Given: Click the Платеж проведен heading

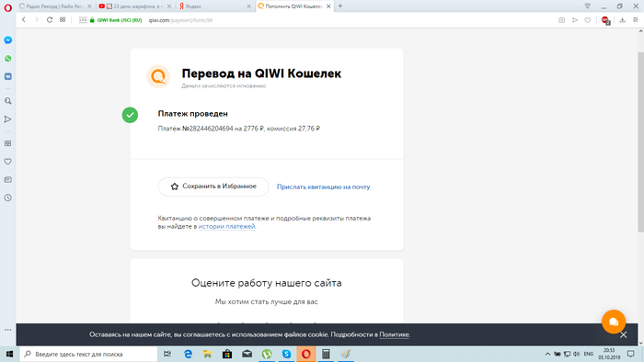Looking at the screenshot, I should [x=192, y=114].
